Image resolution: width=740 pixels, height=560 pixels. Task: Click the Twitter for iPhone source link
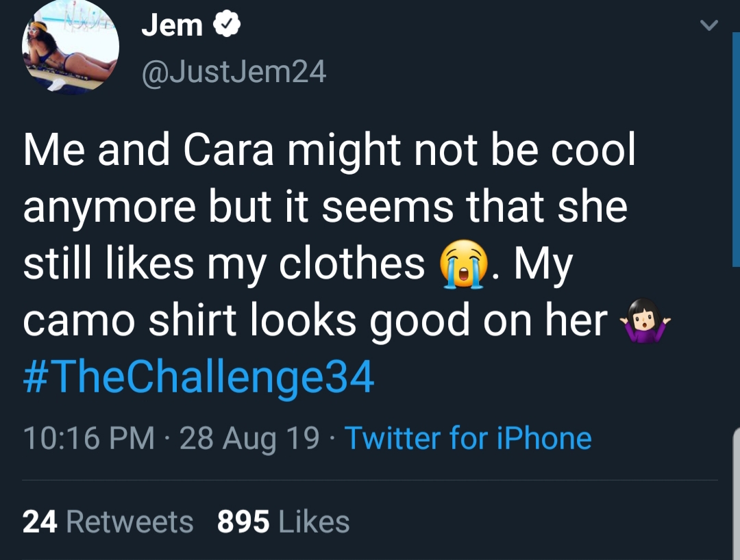(x=468, y=438)
